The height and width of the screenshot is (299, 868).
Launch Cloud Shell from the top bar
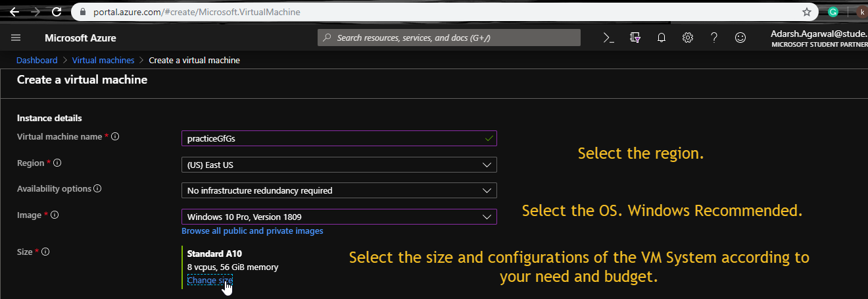(609, 38)
